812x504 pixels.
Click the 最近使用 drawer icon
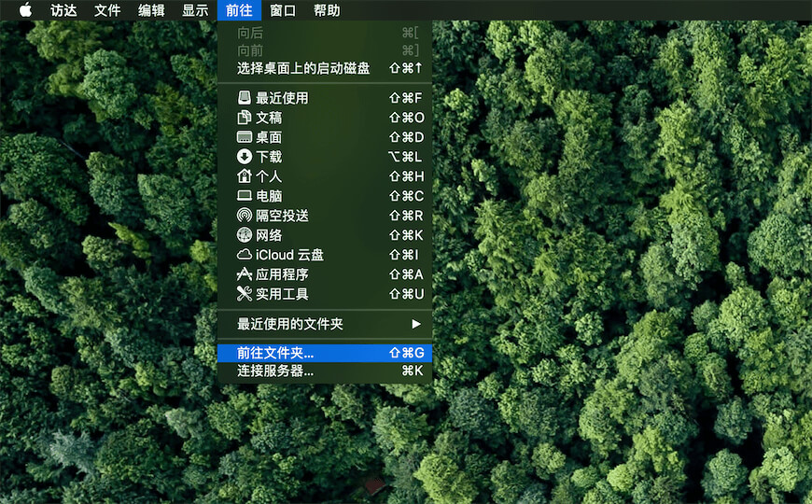[x=244, y=97]
